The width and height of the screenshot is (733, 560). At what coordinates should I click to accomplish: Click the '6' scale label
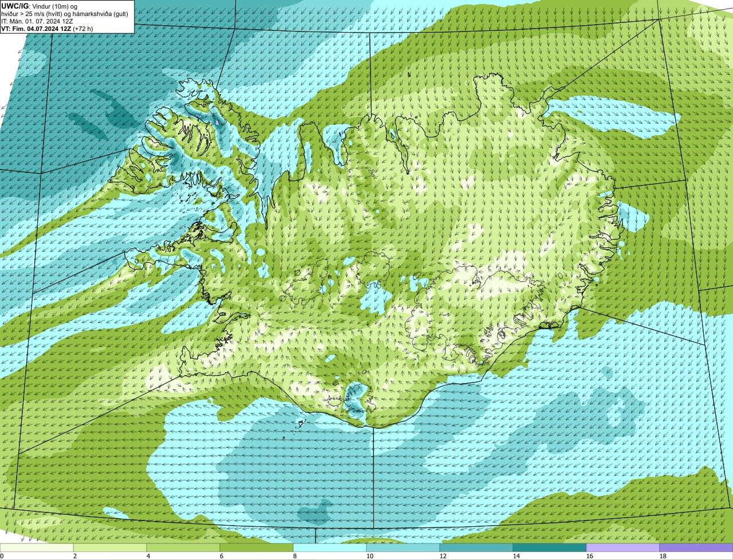coord(222,556)
